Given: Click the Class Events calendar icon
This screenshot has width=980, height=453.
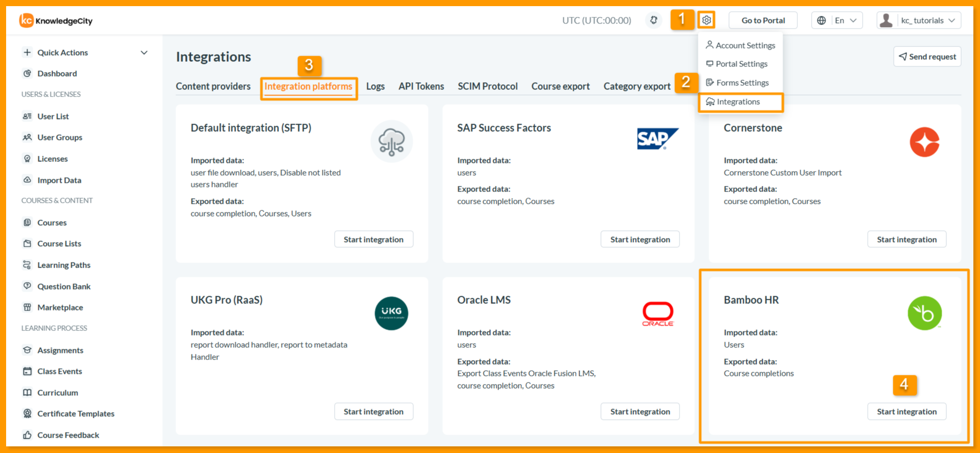Looking at the screenshot, I should [x=28, y=371].
